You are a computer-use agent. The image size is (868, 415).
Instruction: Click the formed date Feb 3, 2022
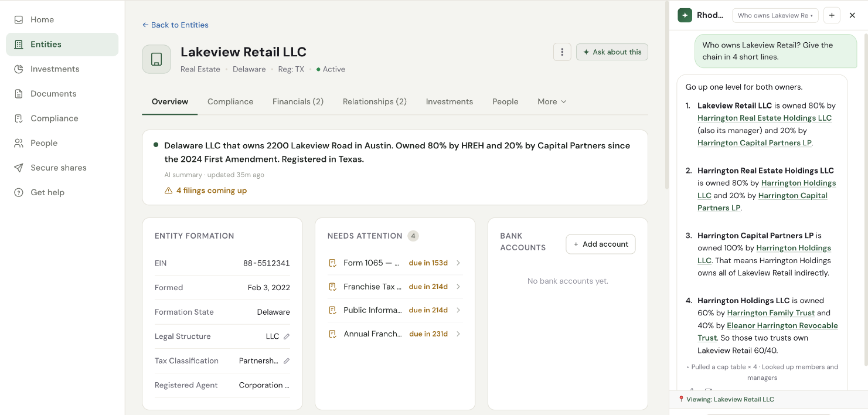click(x=269, y=287)
